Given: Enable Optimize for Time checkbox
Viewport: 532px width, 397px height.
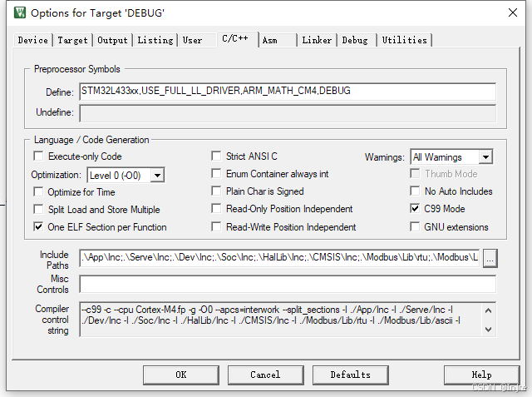Looking at the screenshot, I should coord(38,192).
